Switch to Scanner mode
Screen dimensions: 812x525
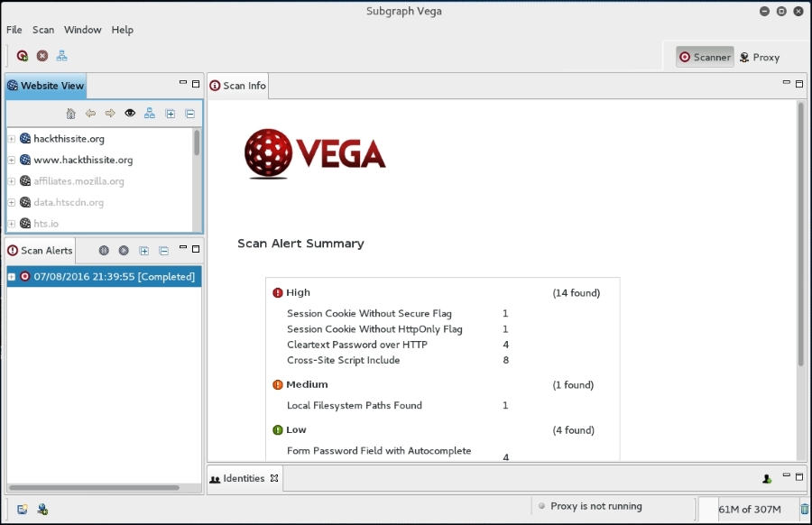click(705, 56)
